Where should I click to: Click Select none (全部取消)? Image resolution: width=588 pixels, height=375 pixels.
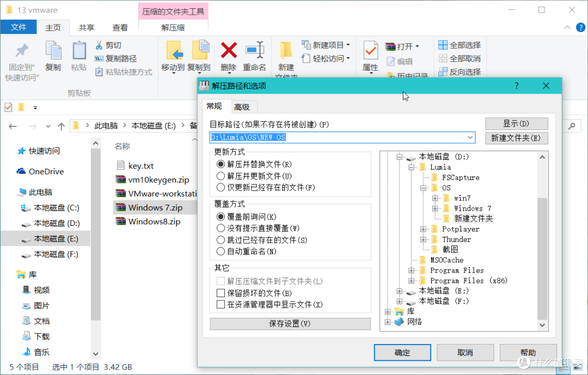(x=460, y=58)
